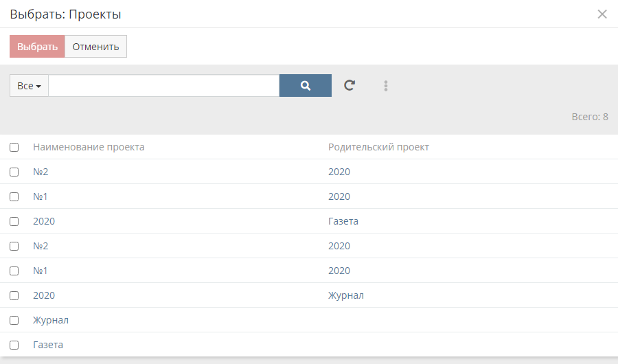Close the project selection dialog

coord(602,14)
